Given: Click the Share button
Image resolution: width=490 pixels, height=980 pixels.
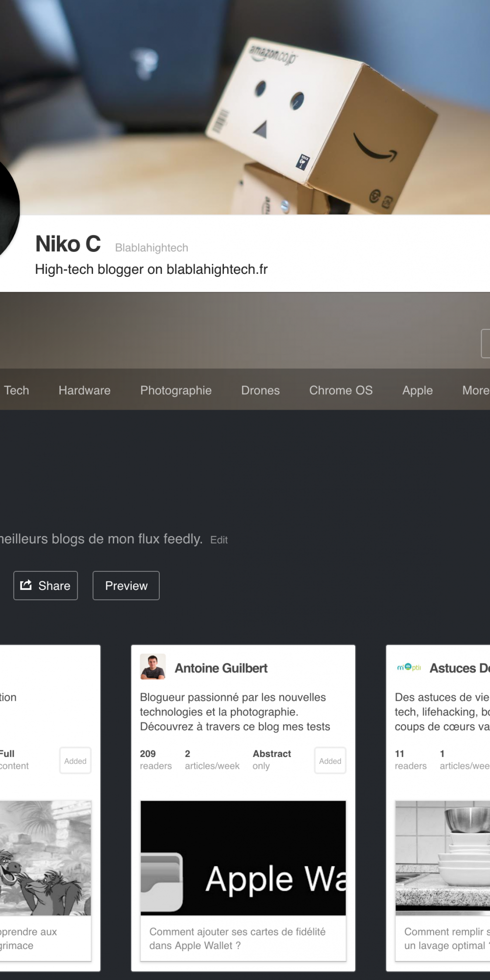Looking at the screenshot, I should tap(46, 586).
